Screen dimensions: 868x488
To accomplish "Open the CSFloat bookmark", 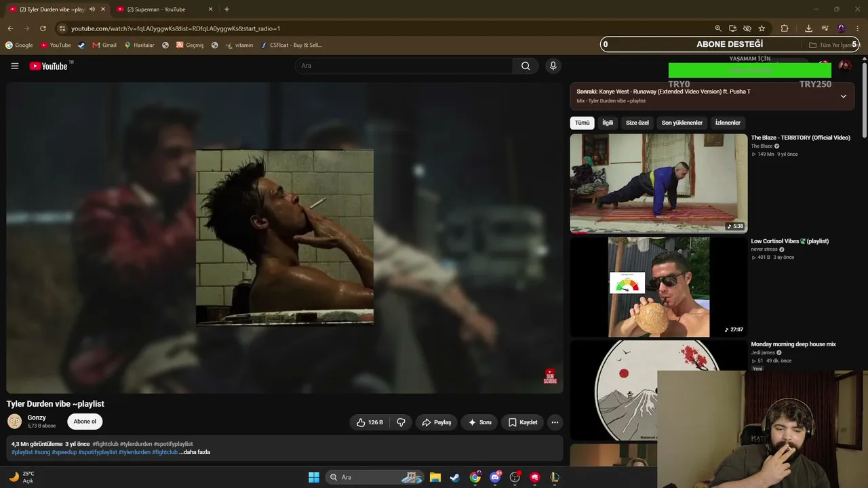I will (x=292, y=45).
